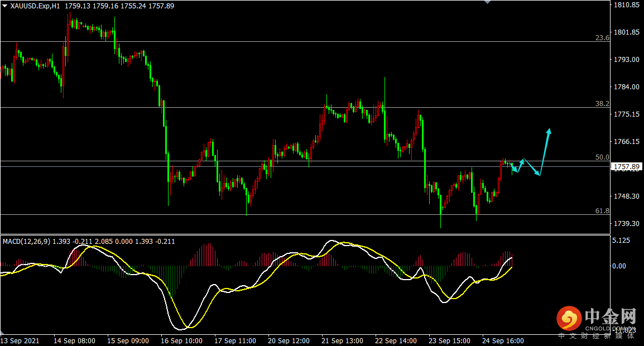Click the 1748.30 price scale label
Screen dimensions: 644x346
[626, 196]
